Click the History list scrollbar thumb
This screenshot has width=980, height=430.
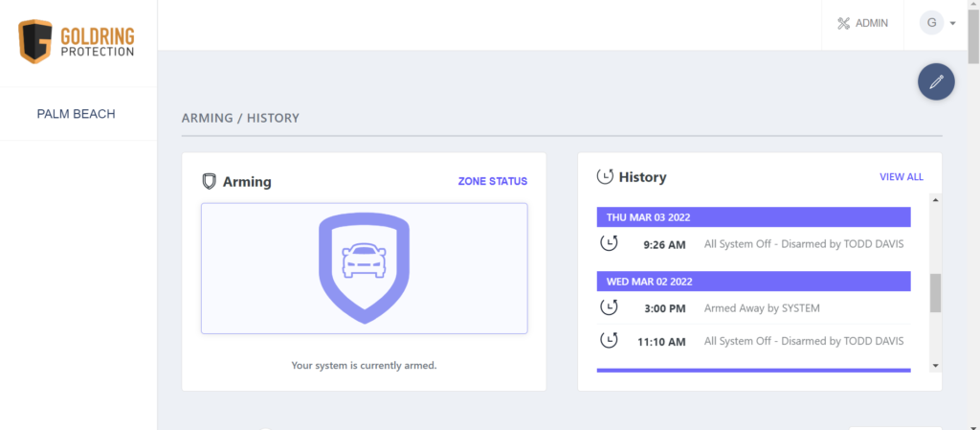[x=936, y=292]
